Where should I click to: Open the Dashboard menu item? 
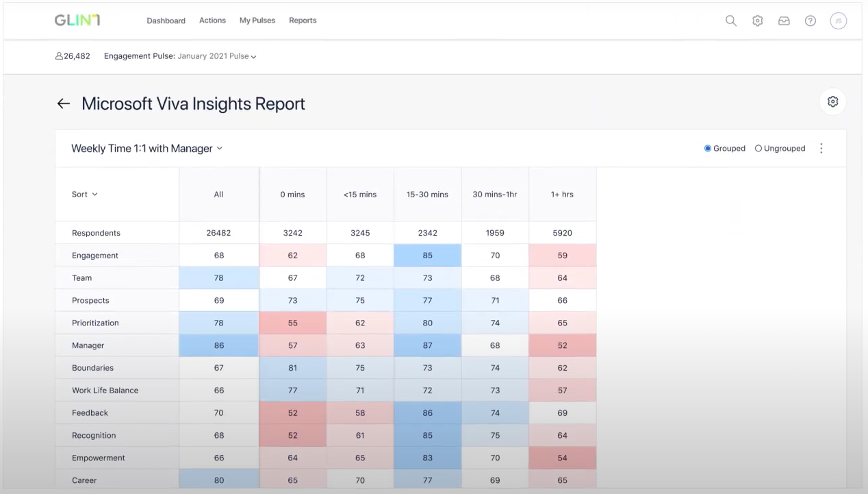166,21
